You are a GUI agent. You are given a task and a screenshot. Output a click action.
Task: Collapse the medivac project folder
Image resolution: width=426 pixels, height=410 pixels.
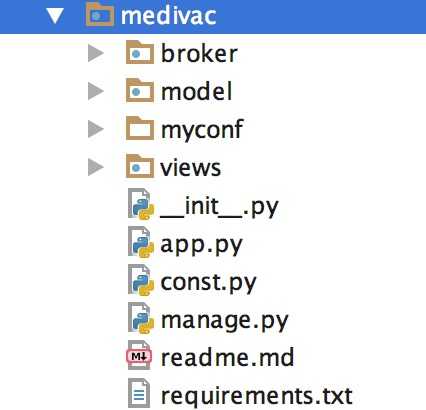[x=55, y=16]
